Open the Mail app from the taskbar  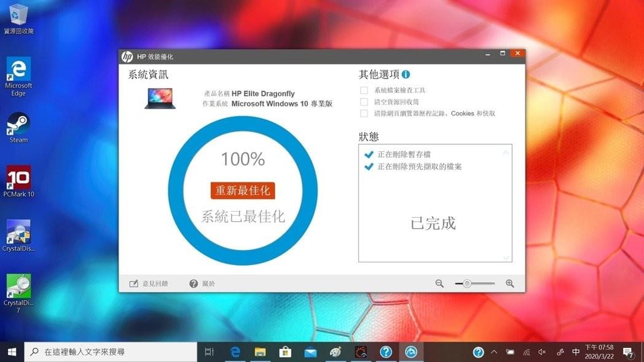point(310,352)
